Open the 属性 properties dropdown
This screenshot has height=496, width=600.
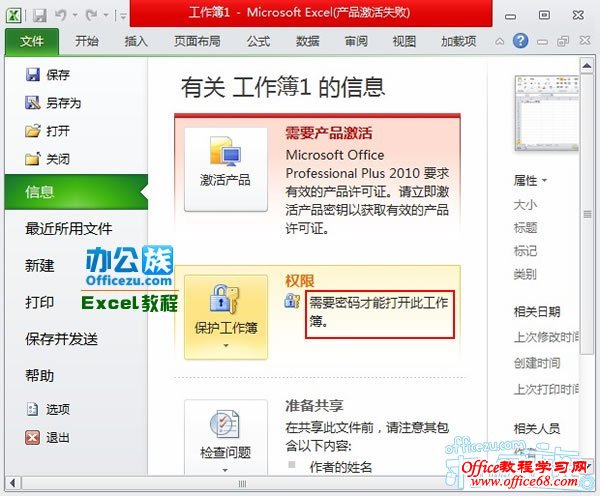click(530, 180)
